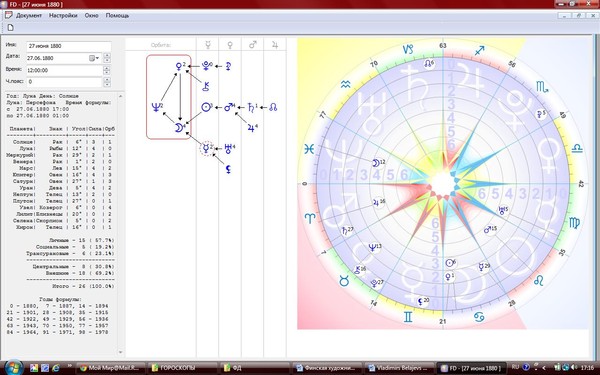This screenshot has width=600, height=375.
Task: Click the dashed-circle Mercury node in formula diagram
Action: coord(207,148)
